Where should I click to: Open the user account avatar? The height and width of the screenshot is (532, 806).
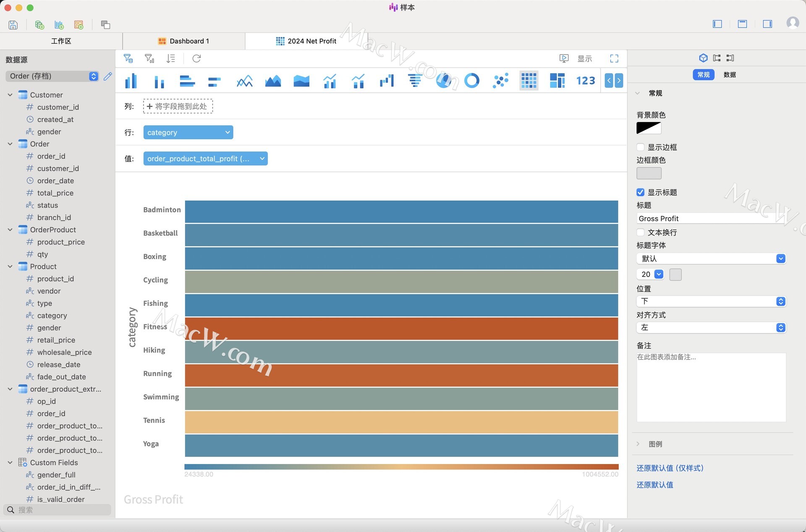[793, 23]
